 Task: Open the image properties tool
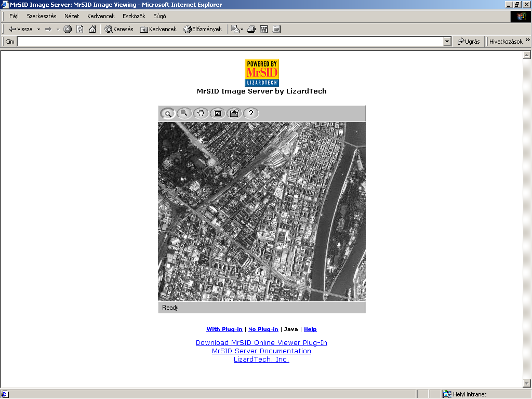(x=234, y=113)
